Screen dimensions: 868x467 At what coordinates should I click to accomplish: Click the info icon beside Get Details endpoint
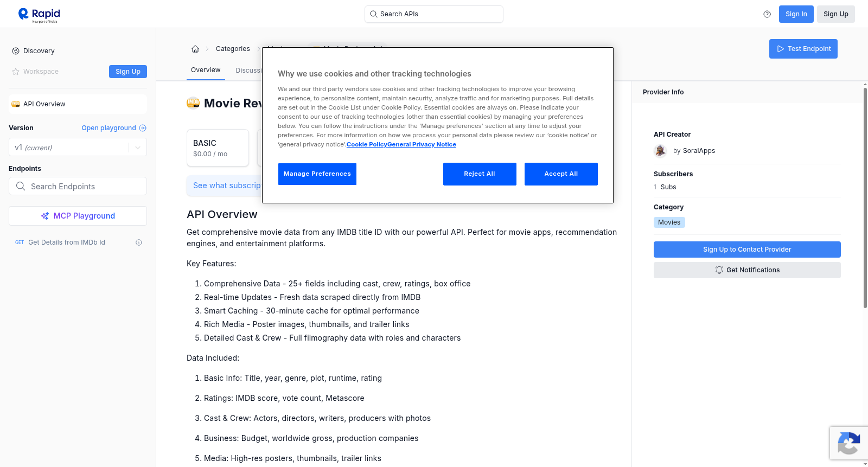[139, 242]
